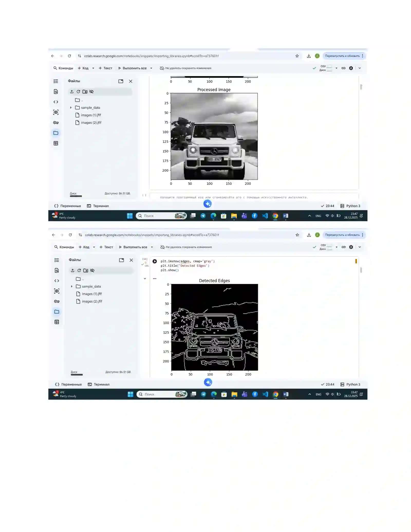
Task: Open Word from the bottom taskbar
Action: click(x=286, y=394)
